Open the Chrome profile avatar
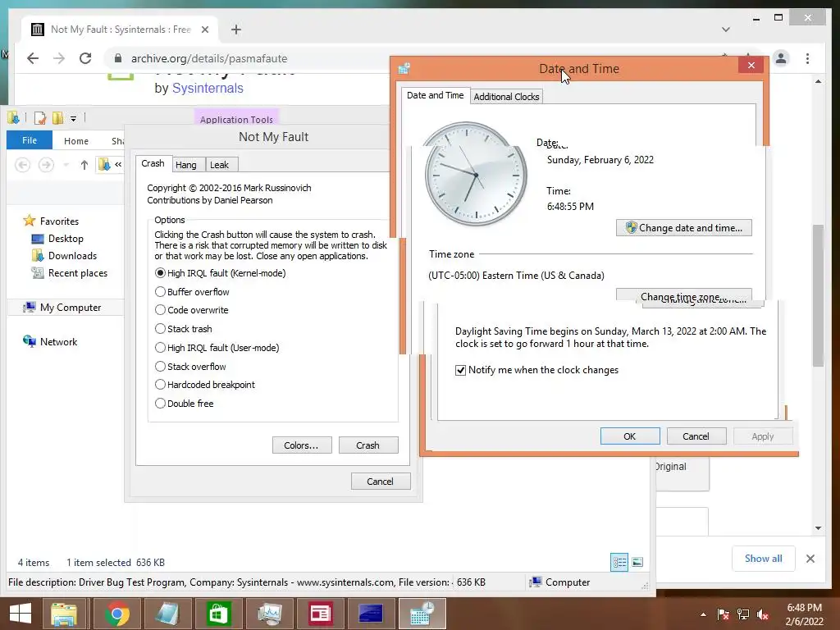 point(781,58)
